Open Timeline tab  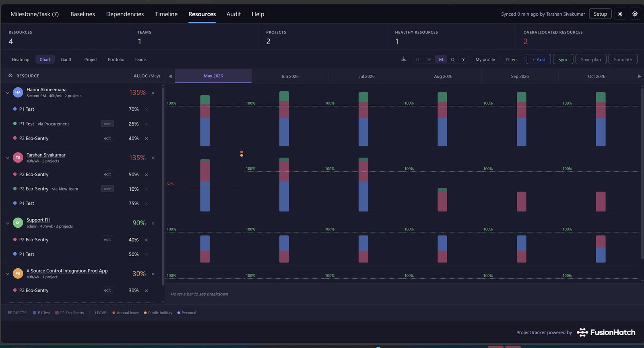(166, 14)
